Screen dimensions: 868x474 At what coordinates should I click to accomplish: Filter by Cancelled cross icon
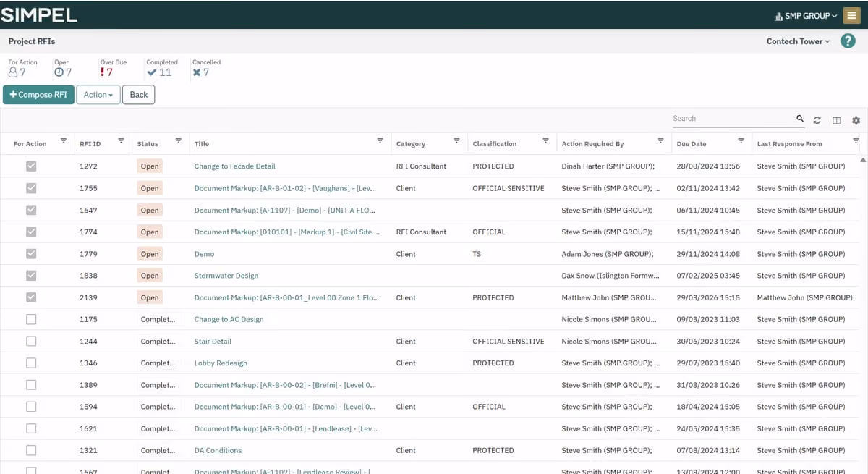click(197, 72)
